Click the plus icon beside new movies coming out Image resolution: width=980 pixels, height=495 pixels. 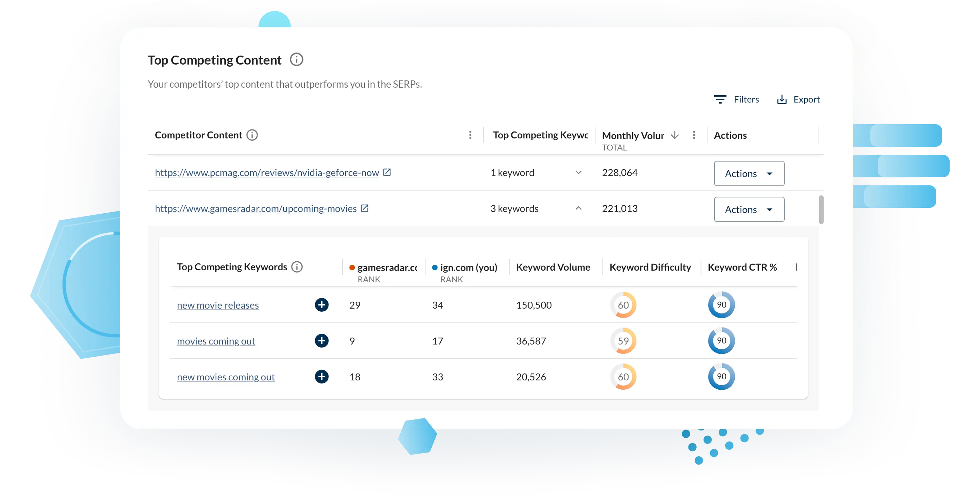click(322, 377)
